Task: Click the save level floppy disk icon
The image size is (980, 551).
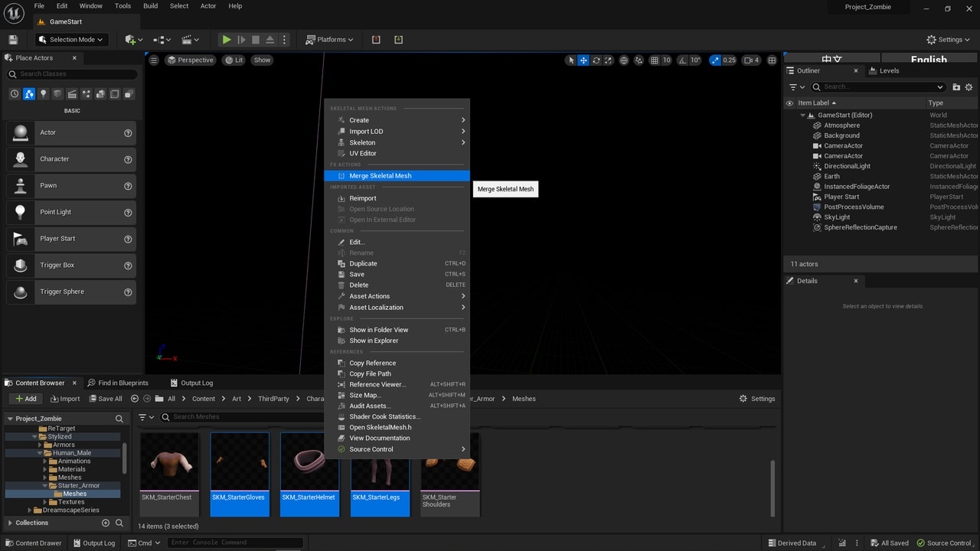Action: tap(13, 40)
